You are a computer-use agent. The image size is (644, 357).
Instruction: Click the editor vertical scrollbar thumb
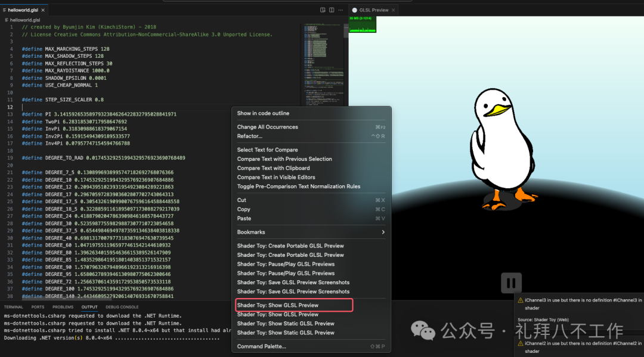pos(346,30)
